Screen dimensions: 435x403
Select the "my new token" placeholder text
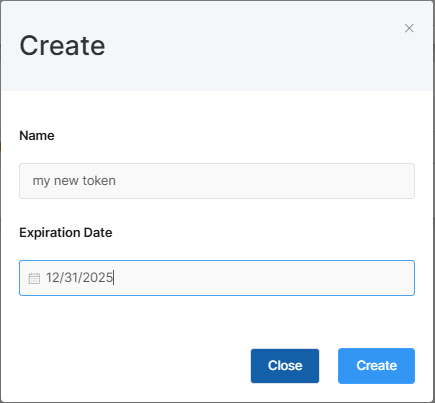click(74, 181)
